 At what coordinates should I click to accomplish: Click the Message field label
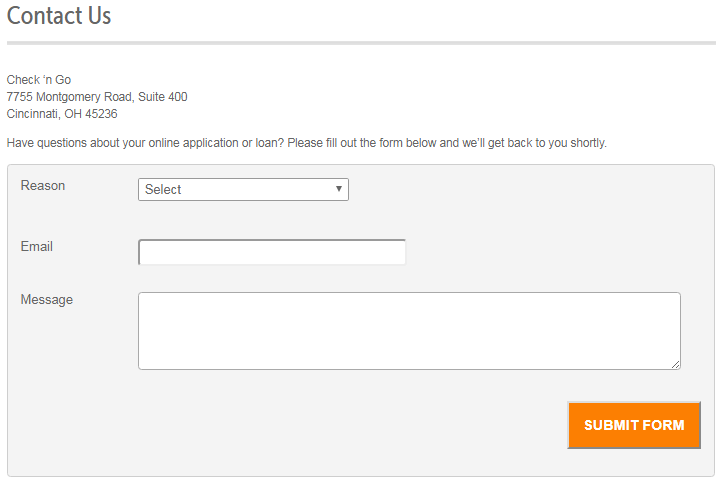(x=47, y=300)
